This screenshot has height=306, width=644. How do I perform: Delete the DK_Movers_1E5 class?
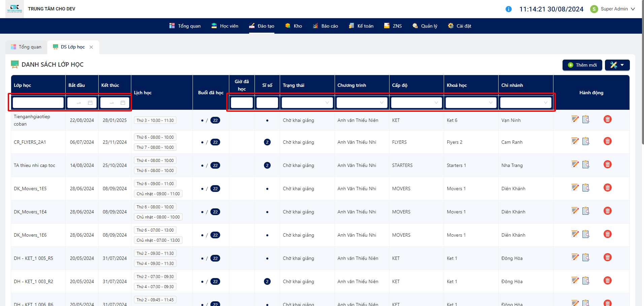point(608,188)
